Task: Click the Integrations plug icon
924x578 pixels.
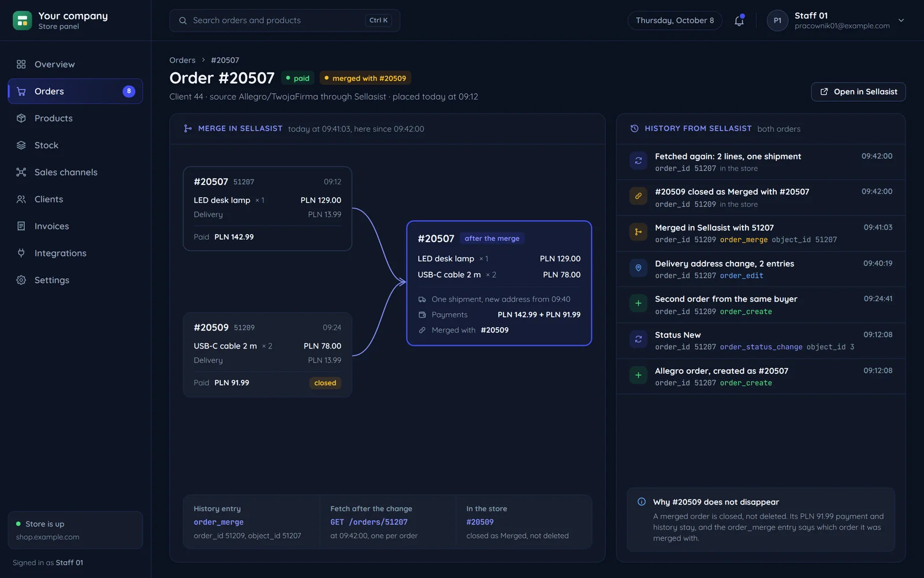Action: coord(21,253)
